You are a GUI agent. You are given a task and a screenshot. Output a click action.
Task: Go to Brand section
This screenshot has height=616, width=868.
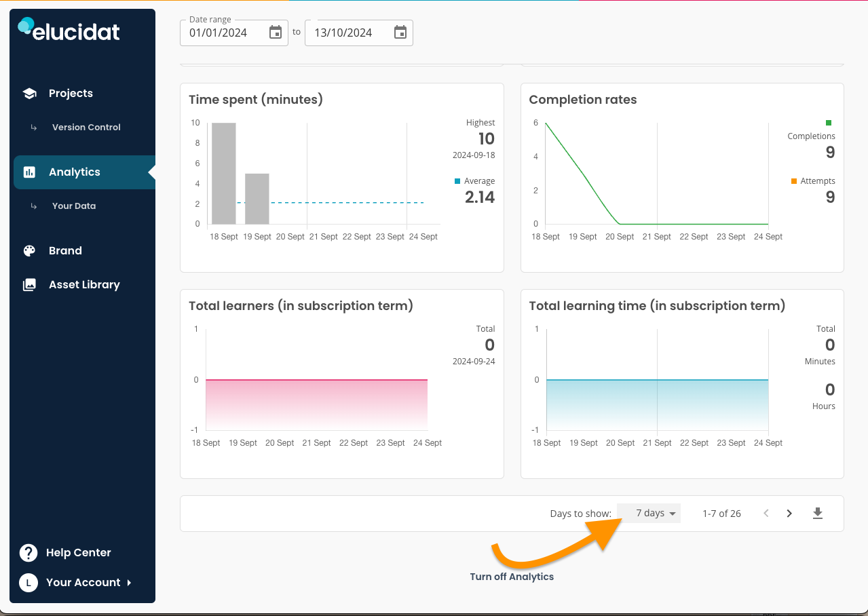(65, 251)
